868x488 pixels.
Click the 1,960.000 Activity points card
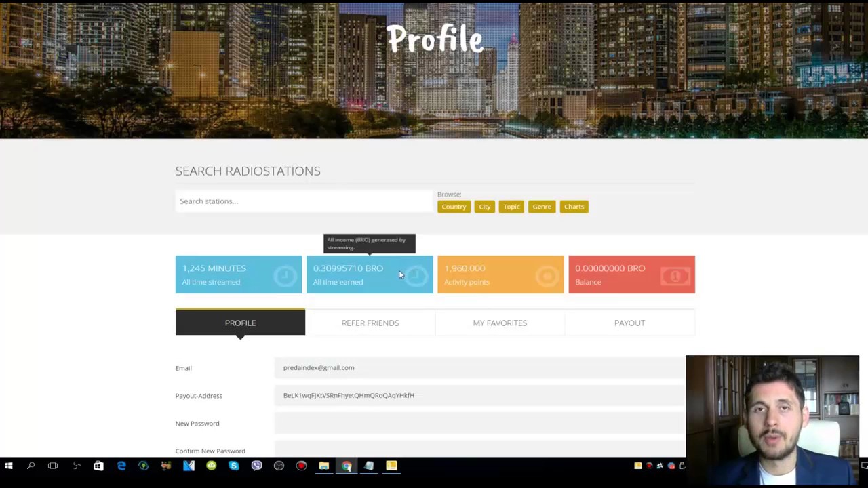point(500,274)
